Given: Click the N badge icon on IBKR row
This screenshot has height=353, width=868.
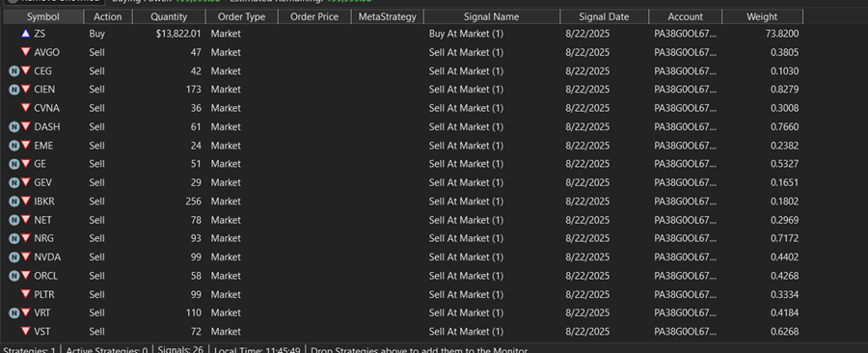Looking at the screenshot, I should (x=14, y=202).
